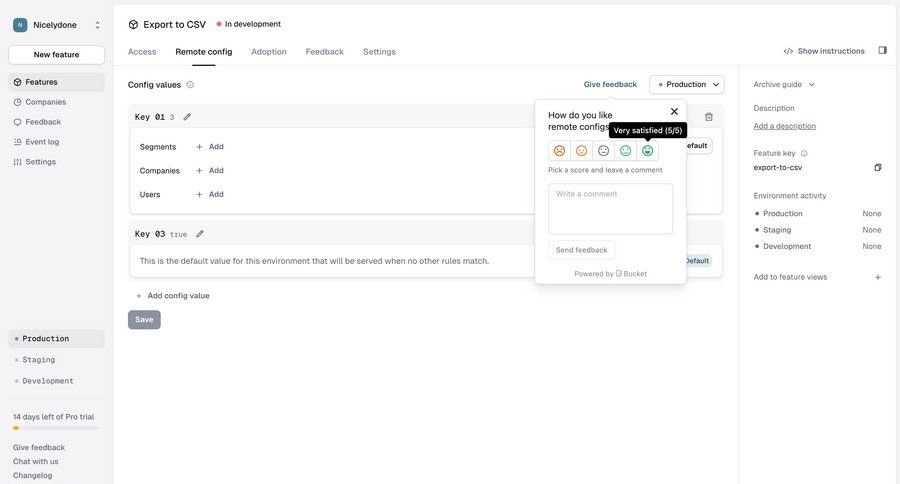
Task: Select the satisfied green face emoji
Action: [x=626, y=150]
